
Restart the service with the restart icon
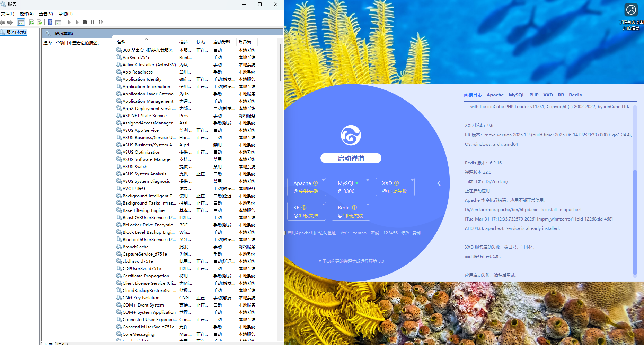[x=101, y=22]
